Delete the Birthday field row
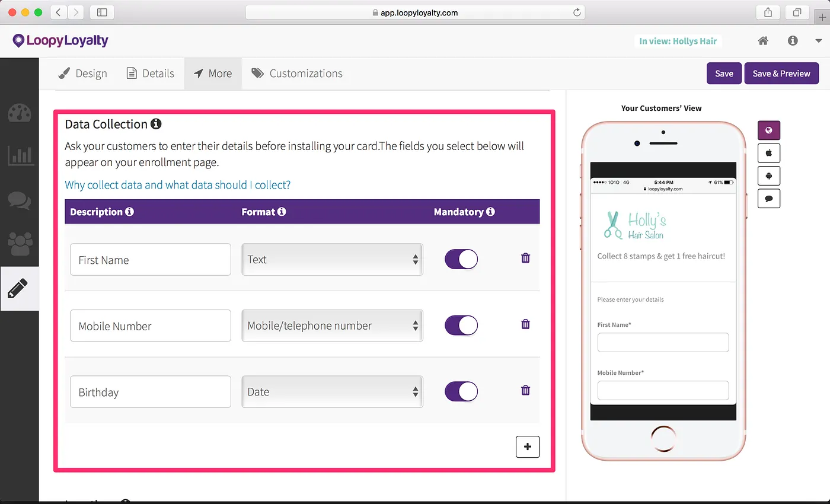Viewport: 830px width, 504px height. (525, 391)
